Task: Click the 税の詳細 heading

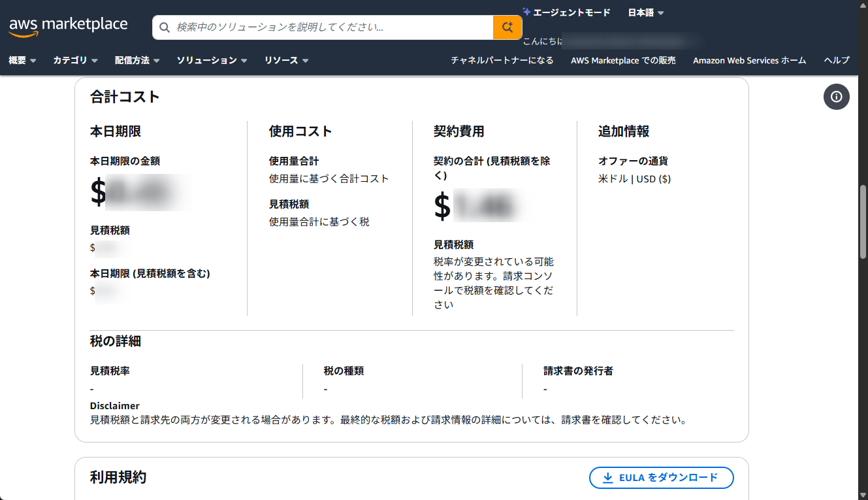Action: [116, 341]
